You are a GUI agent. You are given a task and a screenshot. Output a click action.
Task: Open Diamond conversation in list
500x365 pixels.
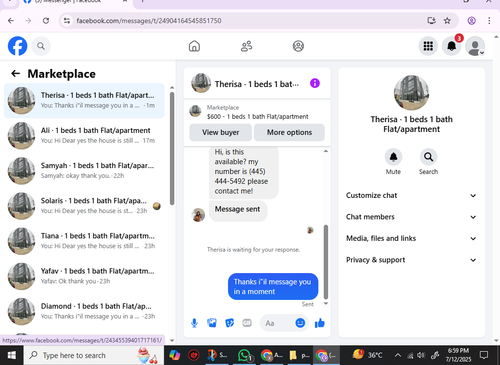(84, 311)
